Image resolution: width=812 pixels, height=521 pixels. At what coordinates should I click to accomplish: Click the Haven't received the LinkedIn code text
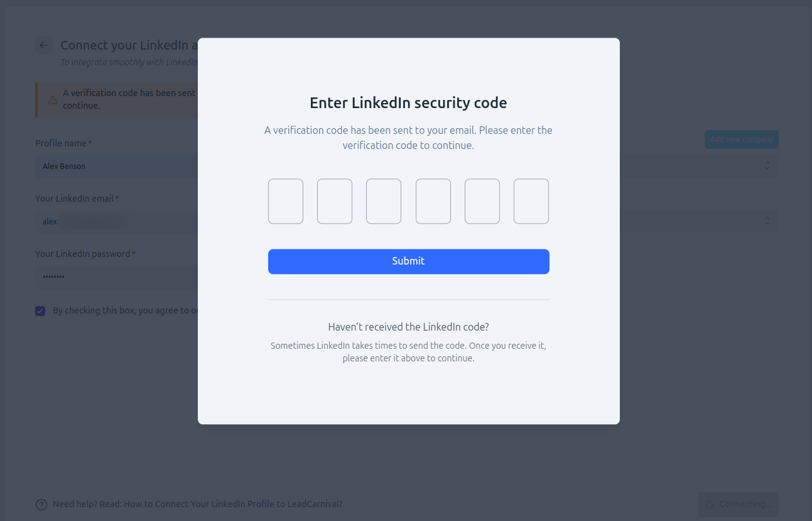pos(408,327)
